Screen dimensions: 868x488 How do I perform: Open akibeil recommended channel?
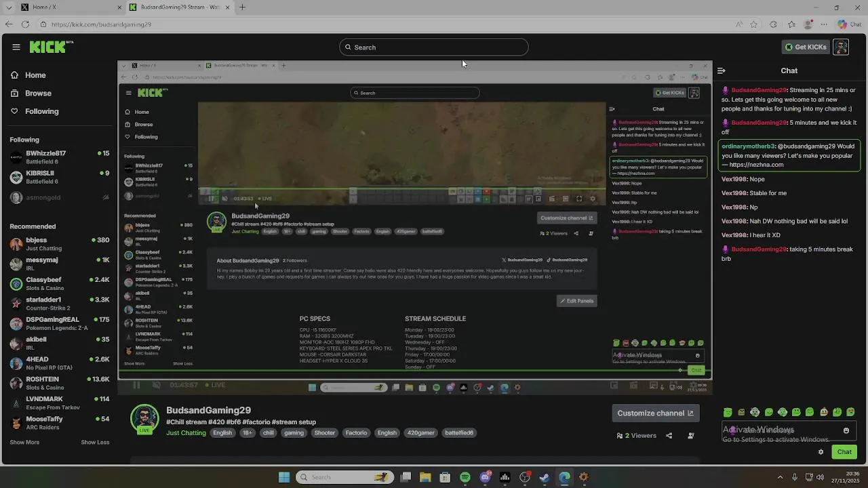pyautogui.click(x=60, y=343)
